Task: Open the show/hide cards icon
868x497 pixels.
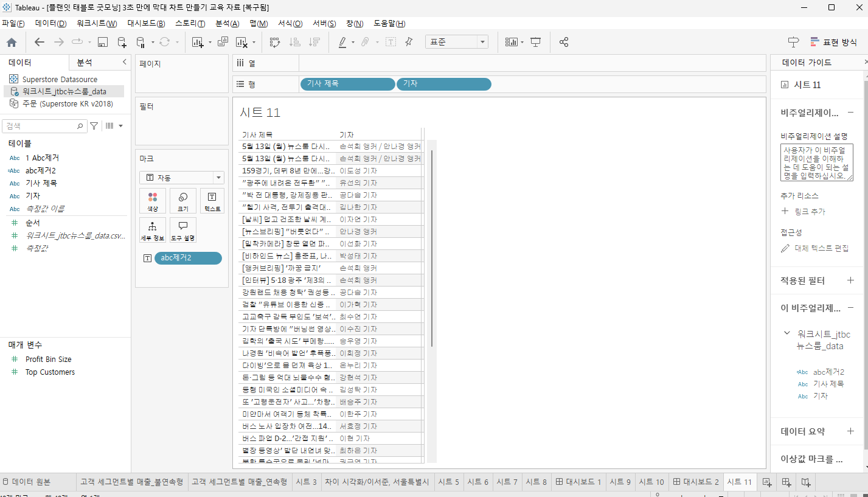Action: click(512, 42)
